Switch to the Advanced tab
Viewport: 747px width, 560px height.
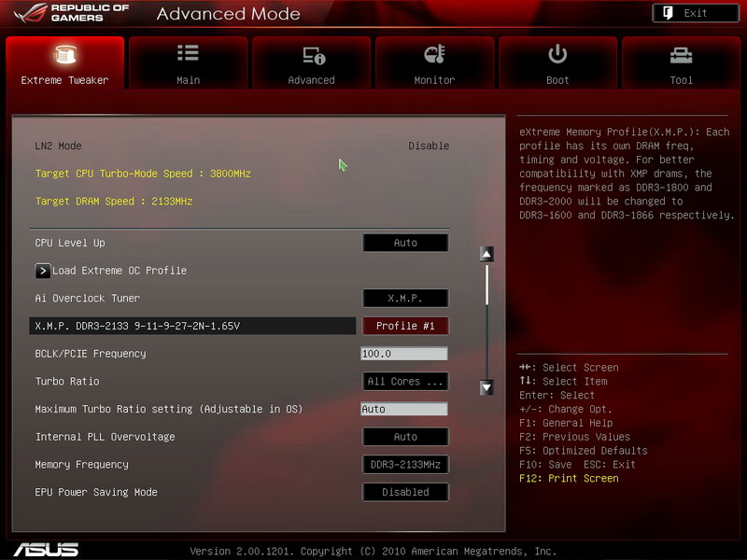(312, 63)
